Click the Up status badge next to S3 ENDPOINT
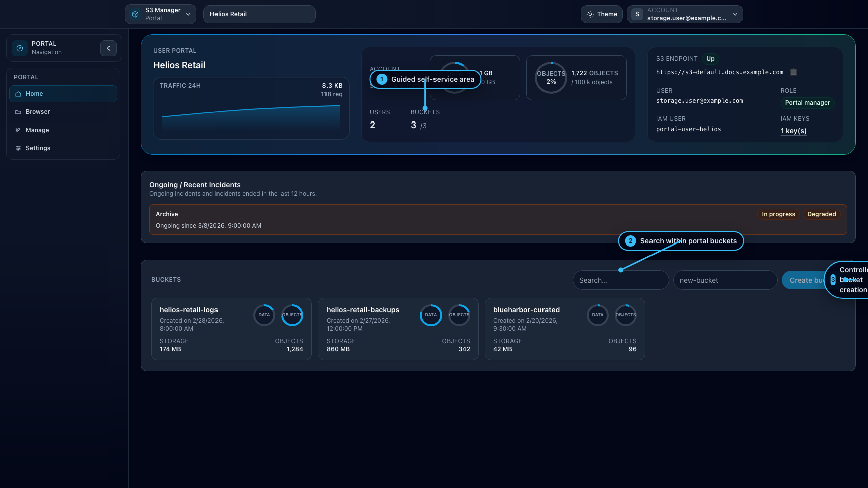The width and height of the screenshot is (868, 488). (x=710, y=59)
